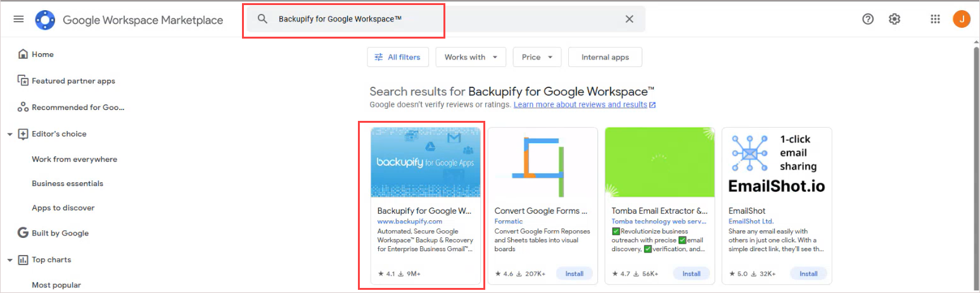Install the EmailShot app

pos(808,273)
